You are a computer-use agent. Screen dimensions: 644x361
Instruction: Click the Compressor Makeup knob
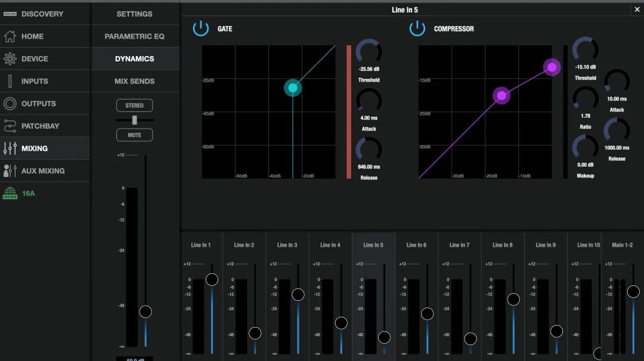[586, 148]
